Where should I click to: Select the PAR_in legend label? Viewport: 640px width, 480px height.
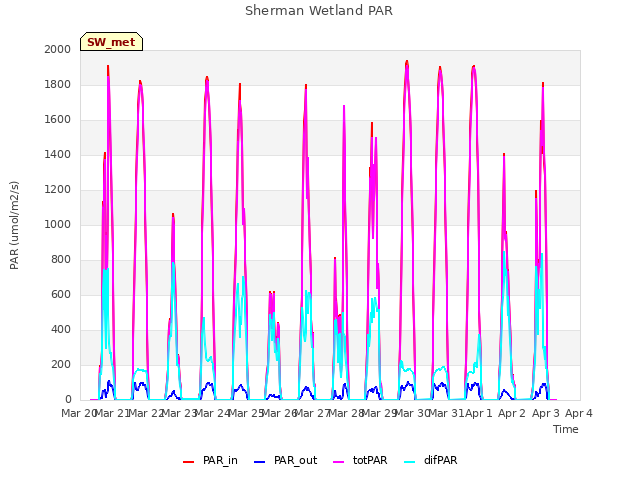220,460
